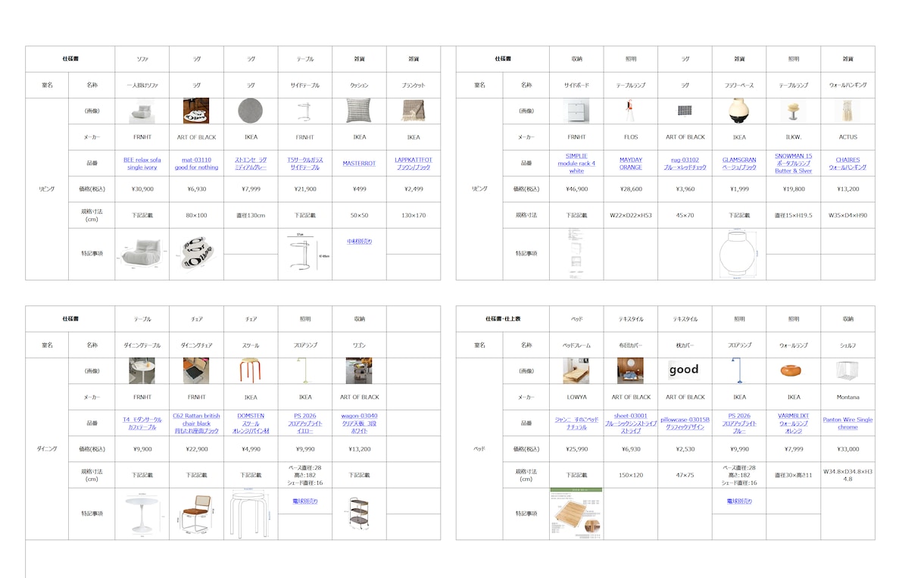Open the sheet-03001 duvet cover link
Screen dimensions: 924x578
coord(631,423)
